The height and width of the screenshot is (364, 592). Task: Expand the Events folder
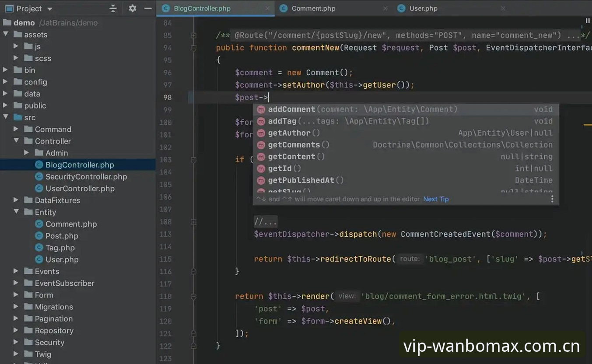16,271
